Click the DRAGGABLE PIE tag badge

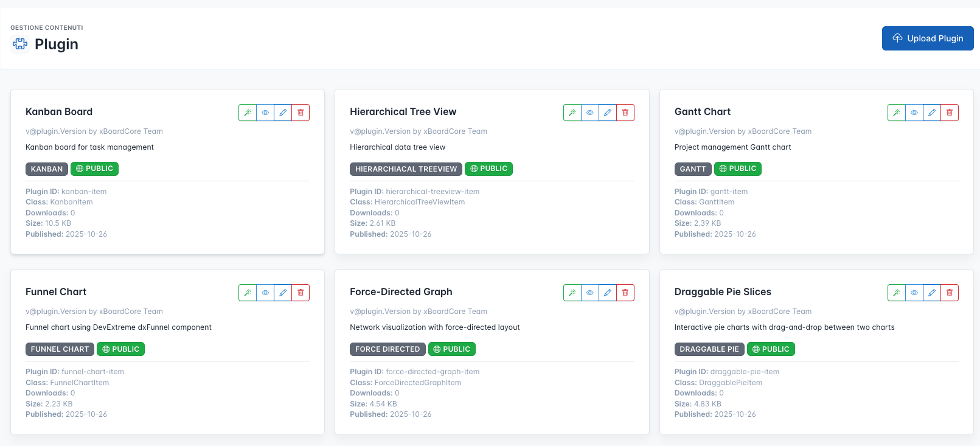click(x=709, y=349)
